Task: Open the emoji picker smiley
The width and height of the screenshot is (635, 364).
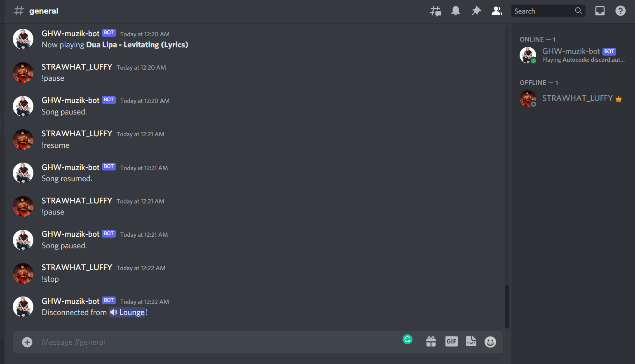Action: click(490, 342)
